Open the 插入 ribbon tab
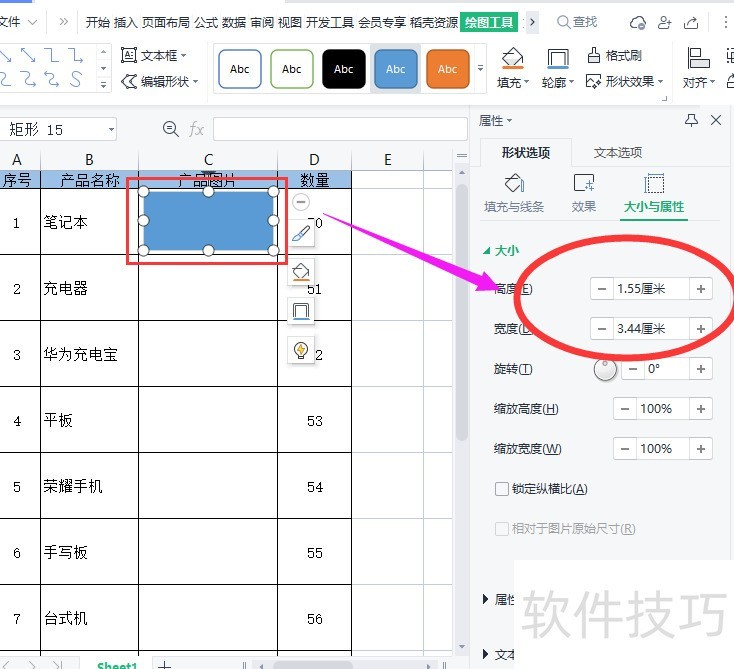The image size is (734, 669). 125,22
